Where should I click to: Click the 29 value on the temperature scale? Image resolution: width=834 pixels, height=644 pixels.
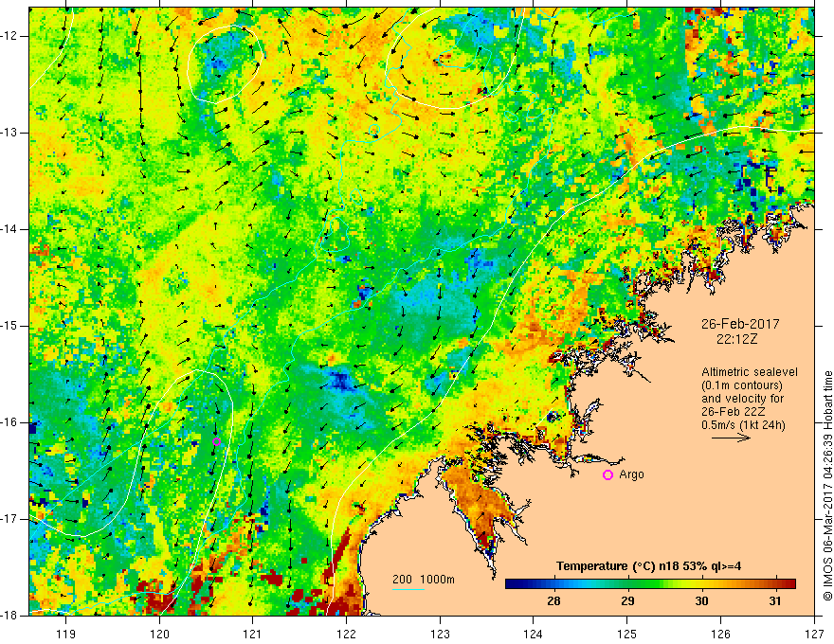[x=627, y=601]
